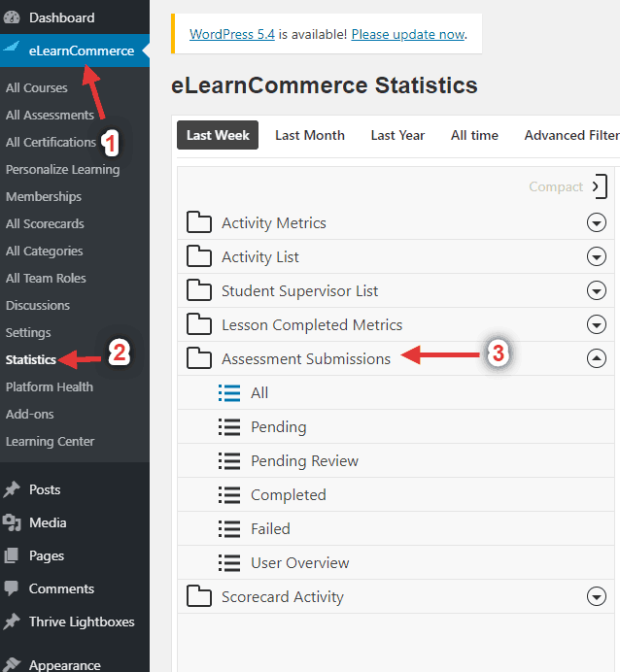The image size is (620, 672).
Task: Select the Last Week filter tab
Action: (x=218, y=135)
